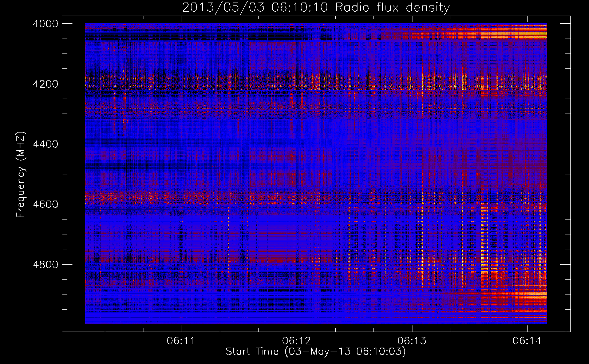Image resolution: width=589 pixels, height=364 pixels.
Task: Select the 4600 frequency axis label
Action: tap(46, 204)
